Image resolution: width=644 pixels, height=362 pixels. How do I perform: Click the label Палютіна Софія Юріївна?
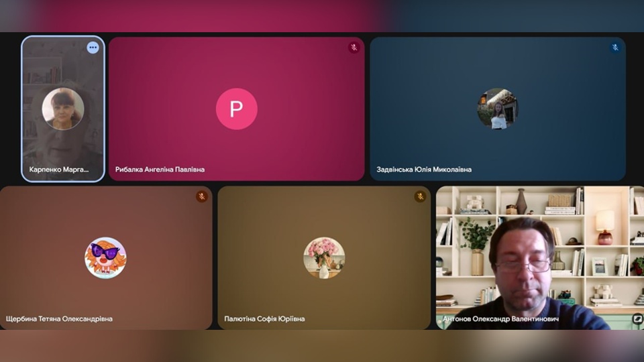(264, 319)
